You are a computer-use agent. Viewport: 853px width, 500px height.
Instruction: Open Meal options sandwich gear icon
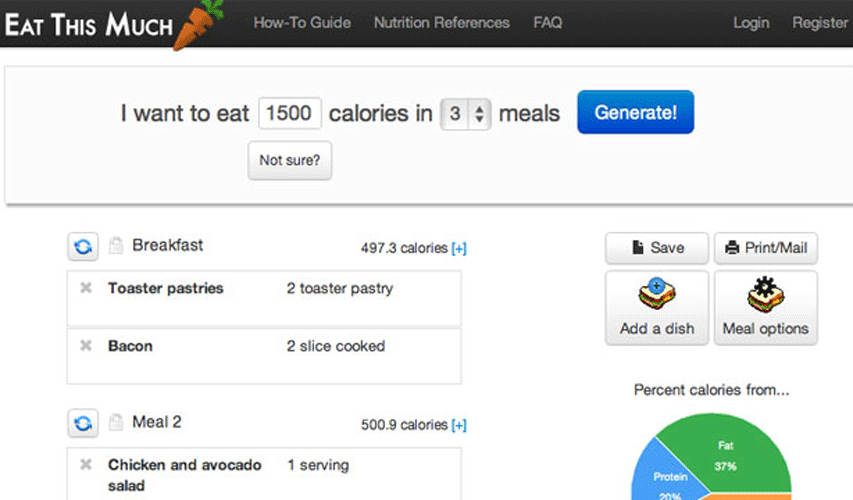(765, 294)
